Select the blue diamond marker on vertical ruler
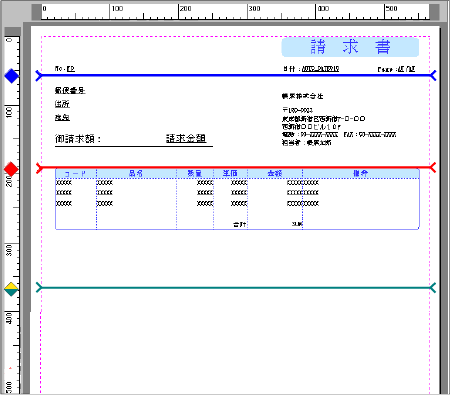Viewport: 450px width, 395px height. tap(11, 76)
